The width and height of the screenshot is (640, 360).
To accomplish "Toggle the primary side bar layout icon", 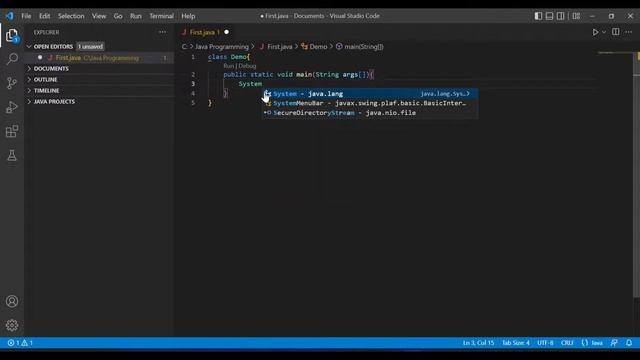I will pyautogui.click(x=538, y=16).
